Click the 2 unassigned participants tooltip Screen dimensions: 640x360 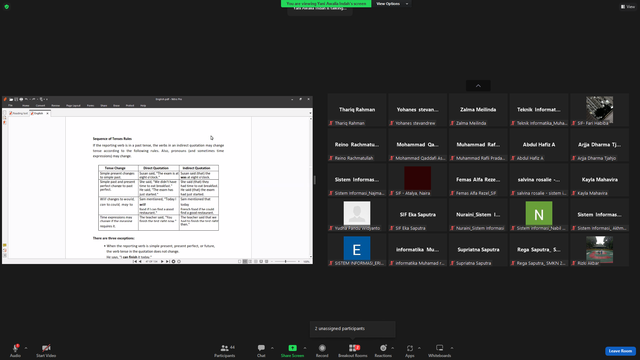(353, 329)
